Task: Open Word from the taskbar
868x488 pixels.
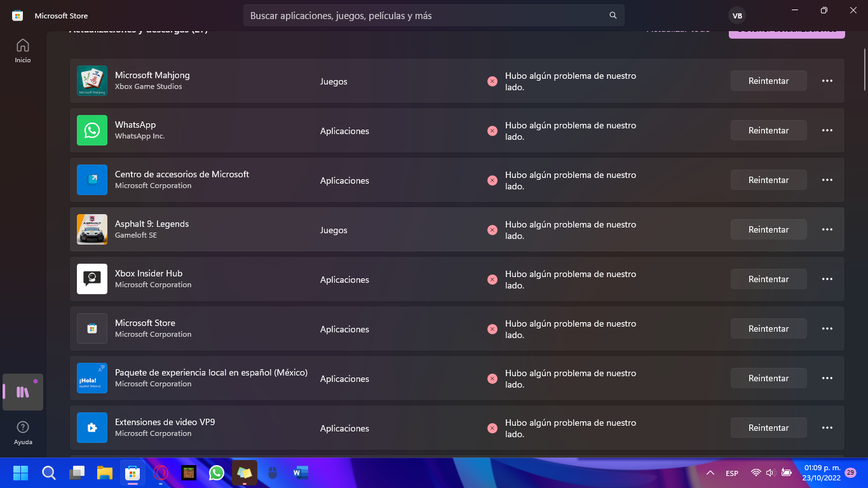Action: point(301,473)
